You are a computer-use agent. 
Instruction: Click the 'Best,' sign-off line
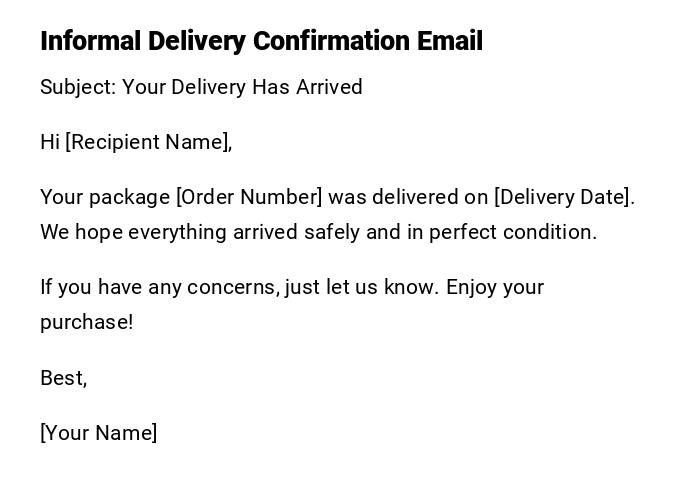pos(63,378)
